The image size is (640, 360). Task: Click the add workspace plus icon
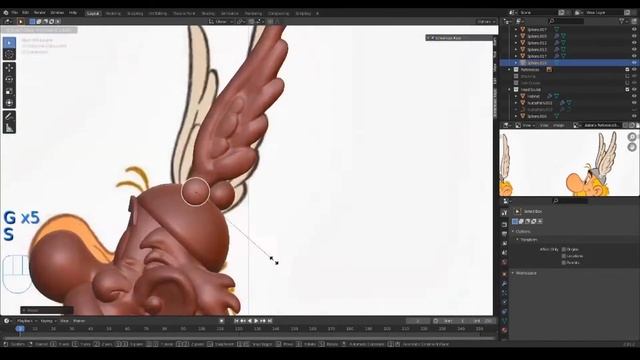tap(318, 13)
